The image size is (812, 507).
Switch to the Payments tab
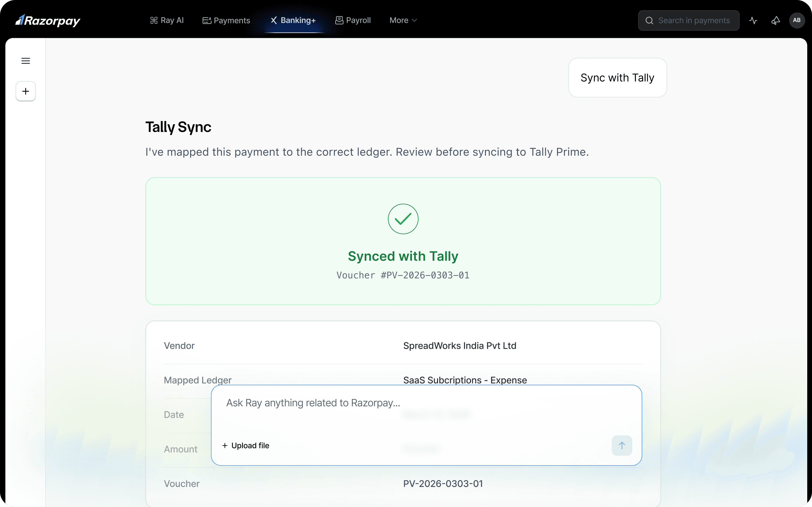226,21
